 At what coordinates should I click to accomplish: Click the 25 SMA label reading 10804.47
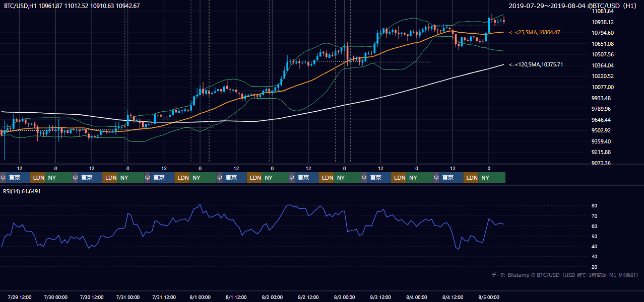(x=535, y=32)
